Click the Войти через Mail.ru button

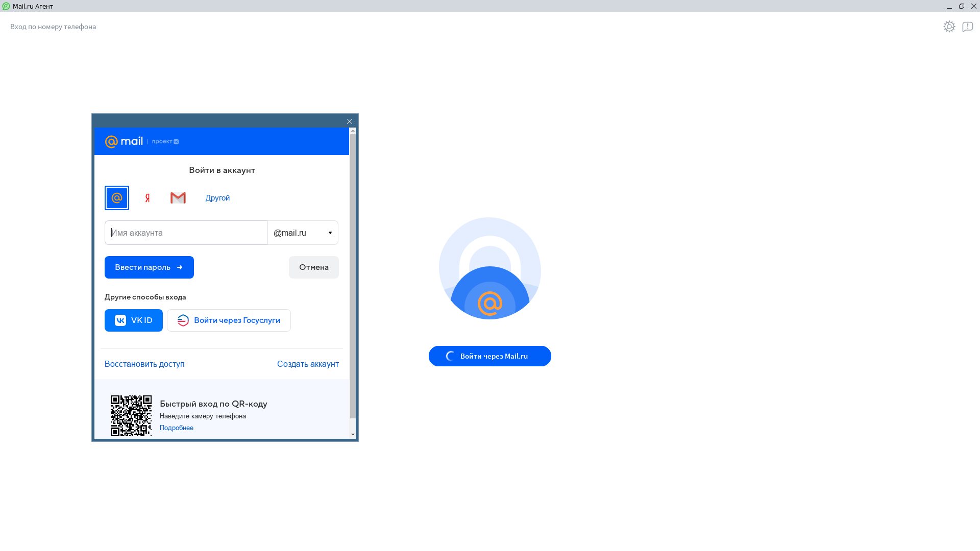tap(490, 356)
